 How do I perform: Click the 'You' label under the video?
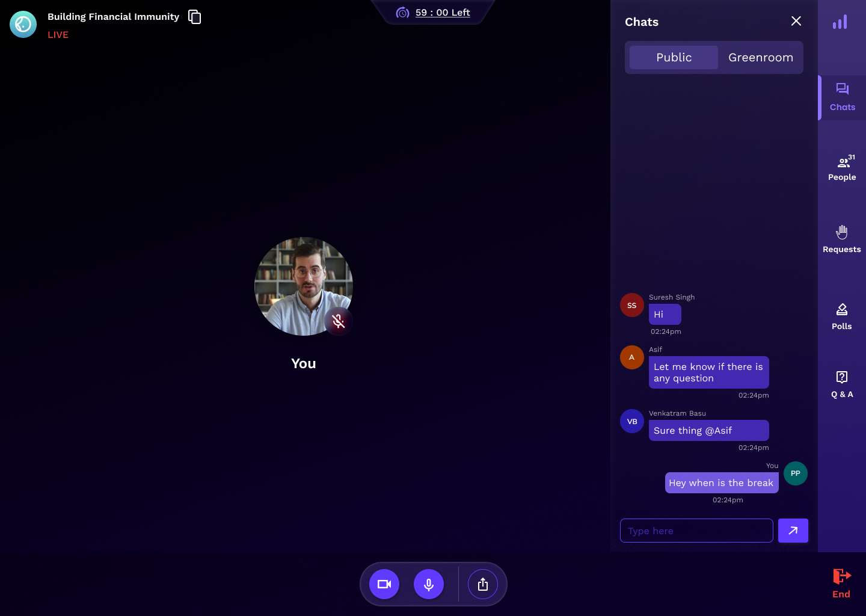304,363
